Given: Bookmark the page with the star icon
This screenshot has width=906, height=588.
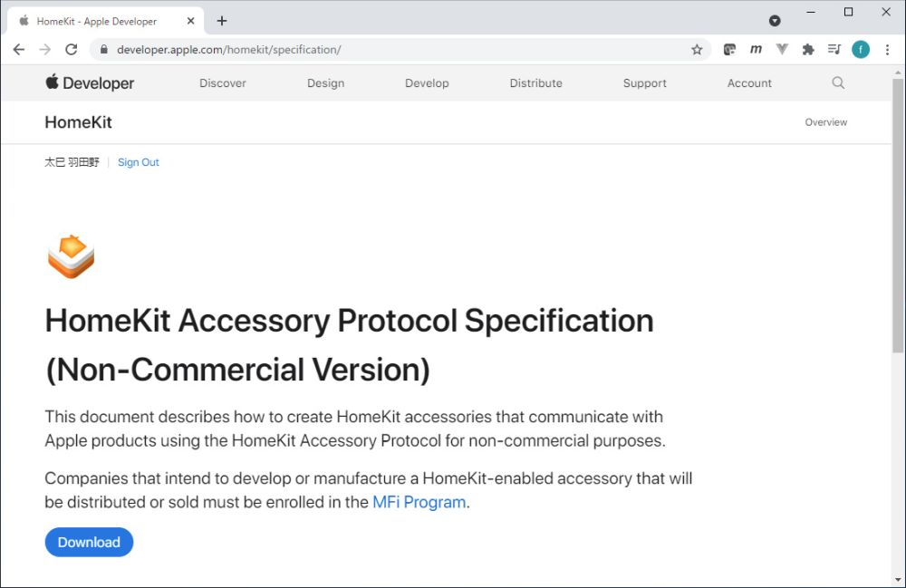Looking at the screenshot, I should [x=698, y=50].
